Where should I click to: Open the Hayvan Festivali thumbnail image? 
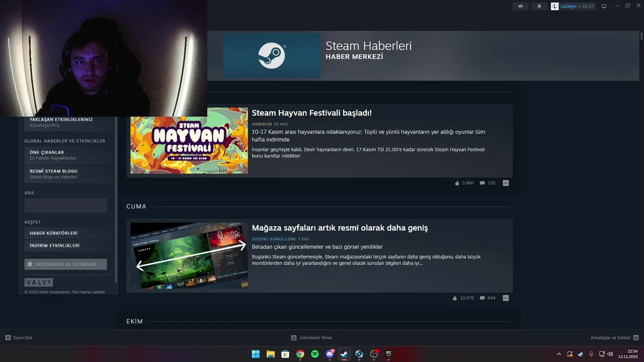[x=189, y=141]
